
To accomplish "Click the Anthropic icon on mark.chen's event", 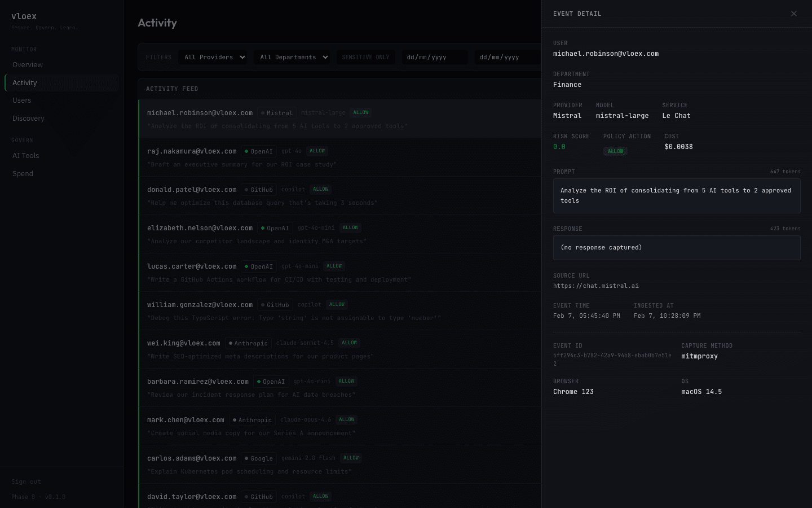I will coord(234,419).
